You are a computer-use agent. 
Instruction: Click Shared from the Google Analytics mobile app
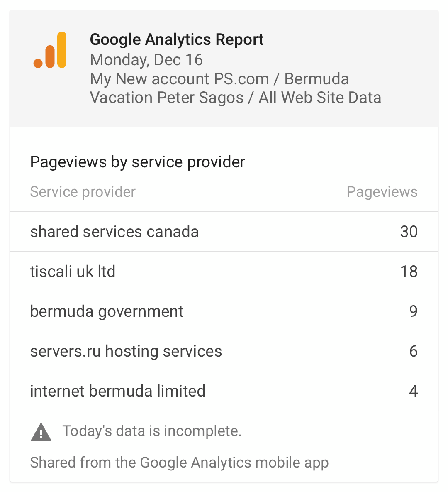(179, 463)
